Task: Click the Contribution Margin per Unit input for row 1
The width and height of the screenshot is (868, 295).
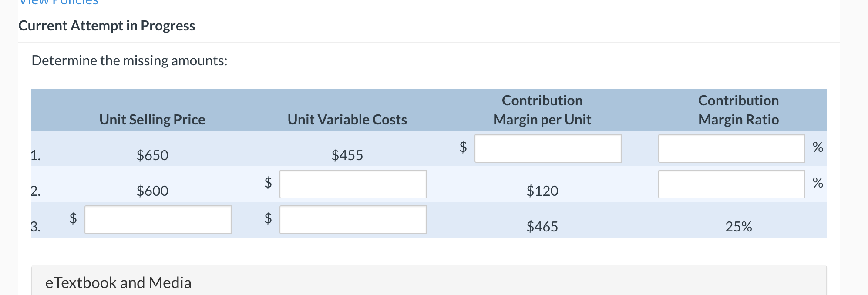Action: (x=548, y=149)
